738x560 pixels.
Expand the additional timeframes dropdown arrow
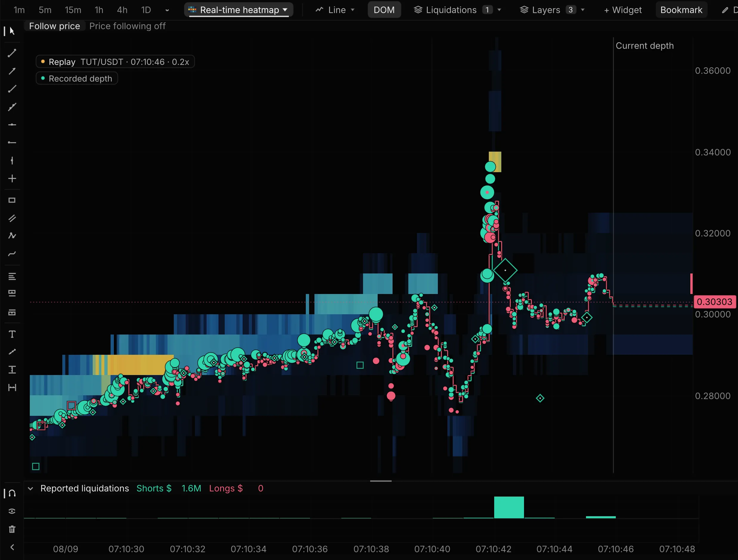(167, 10)
